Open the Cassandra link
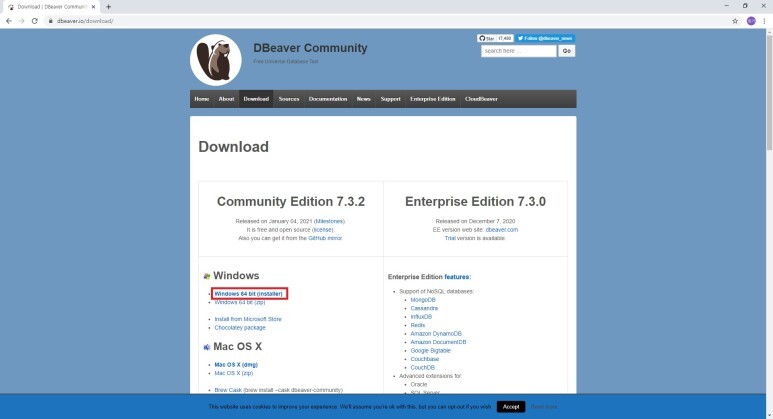 pos(424,308)
